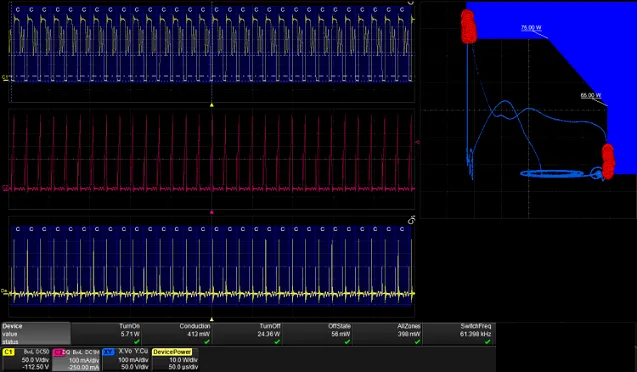Click C1 -112.50 V offset value

[x=35, y=367]
